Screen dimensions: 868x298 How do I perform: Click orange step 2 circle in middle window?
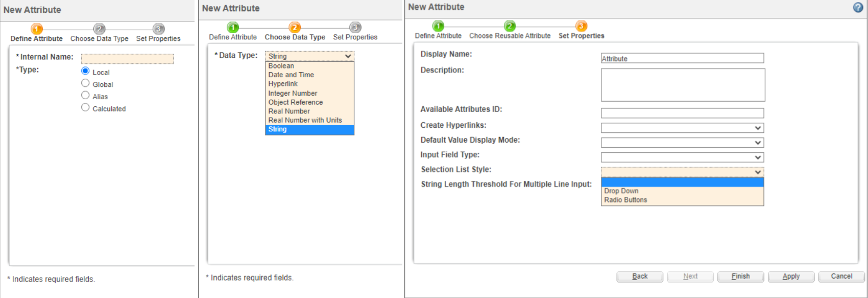pos(295,28)
